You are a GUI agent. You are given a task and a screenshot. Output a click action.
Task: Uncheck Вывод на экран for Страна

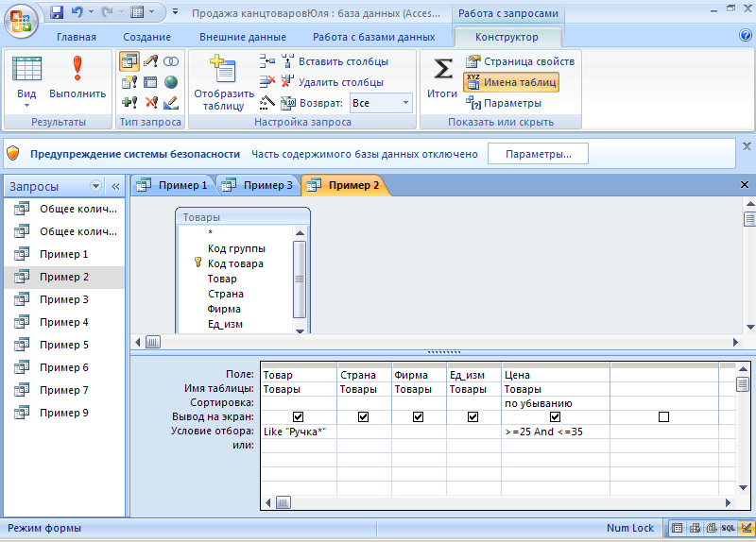pyautogui.click(x=364, y=416)
